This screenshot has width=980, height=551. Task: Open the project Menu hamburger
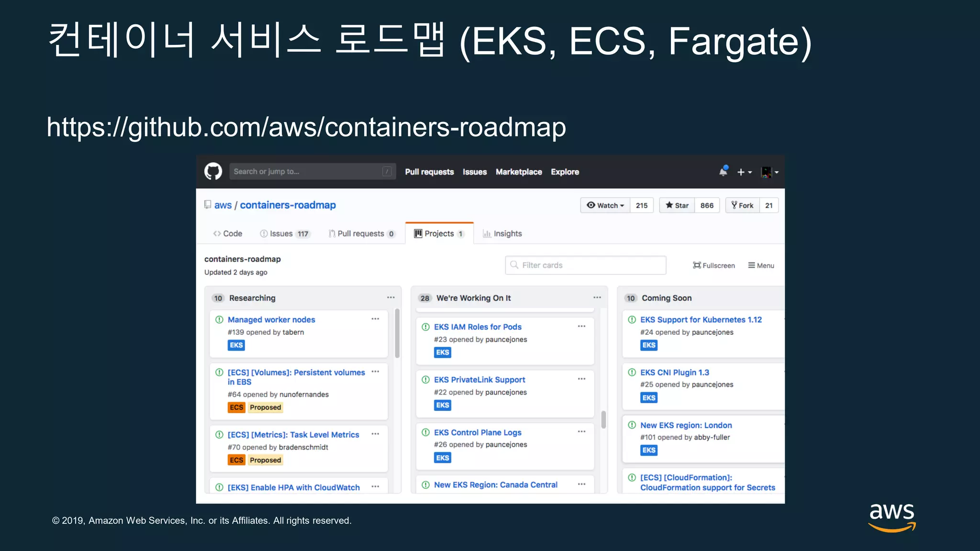(761, 265)
